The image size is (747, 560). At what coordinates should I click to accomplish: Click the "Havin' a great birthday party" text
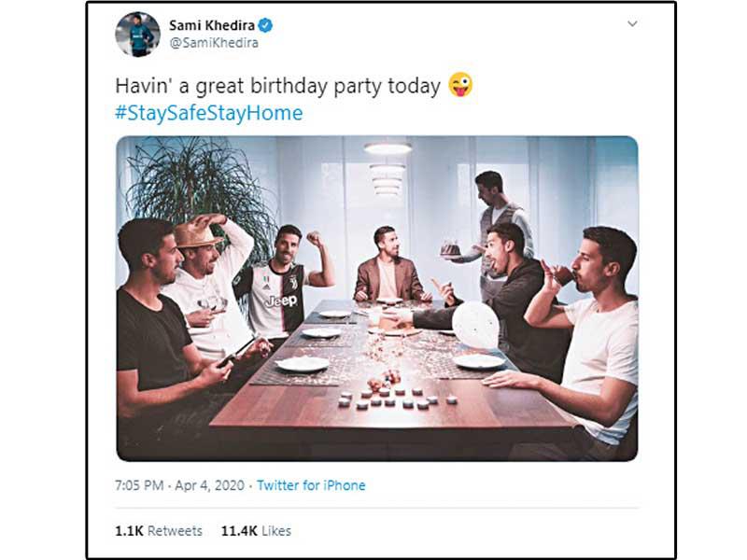click(277, 86)
